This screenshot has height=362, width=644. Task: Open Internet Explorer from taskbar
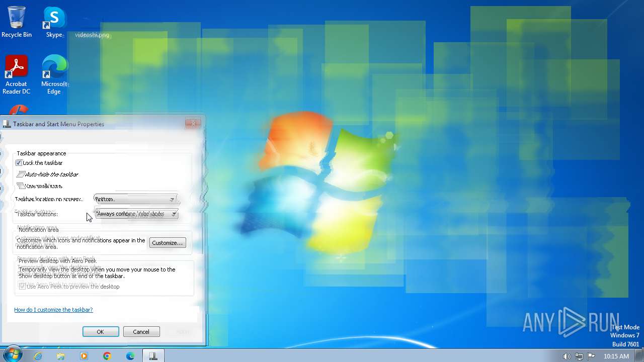pos(38,356)
